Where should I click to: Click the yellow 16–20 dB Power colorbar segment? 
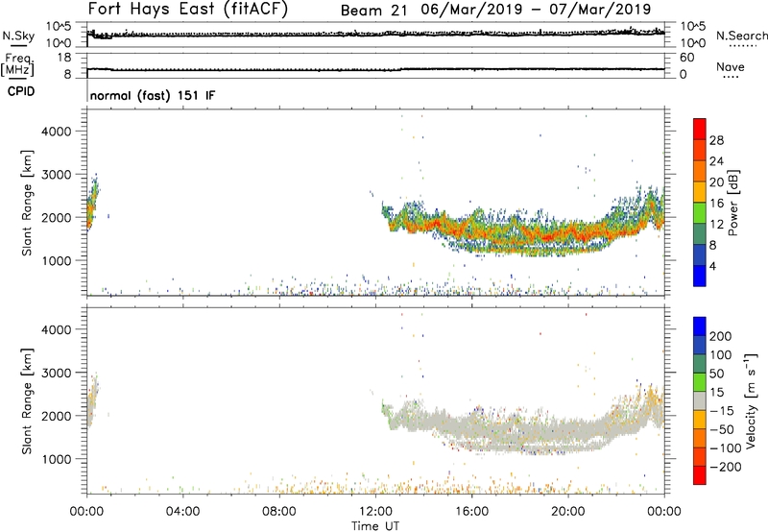click(x=700, y=191)
